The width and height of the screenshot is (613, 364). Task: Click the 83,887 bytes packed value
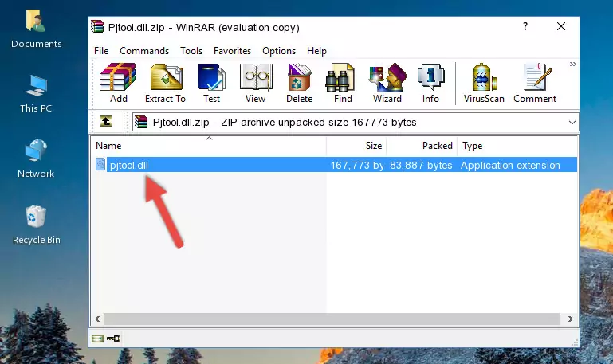(x=421, y=165)
